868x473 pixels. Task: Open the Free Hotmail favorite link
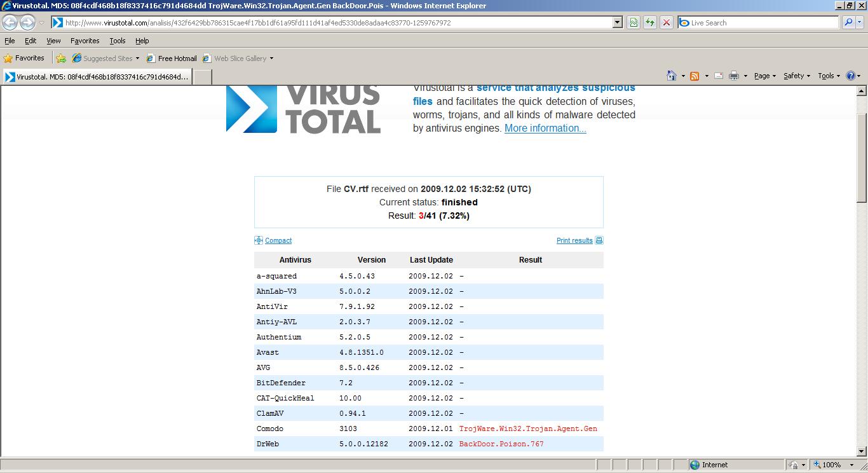coord(171,58)
